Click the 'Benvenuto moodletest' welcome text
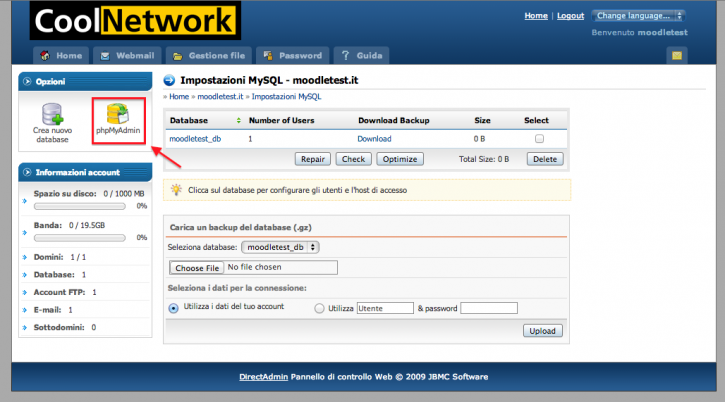The image size is (725, 402). pyautogui.click(x=639, y=32)
